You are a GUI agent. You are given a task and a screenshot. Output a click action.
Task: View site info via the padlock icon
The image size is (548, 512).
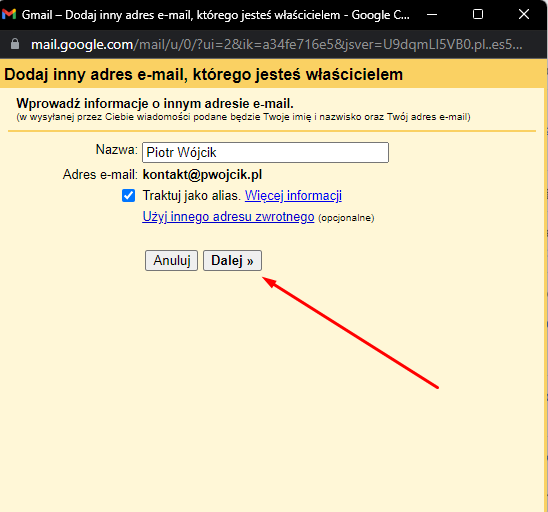point(15,44)
